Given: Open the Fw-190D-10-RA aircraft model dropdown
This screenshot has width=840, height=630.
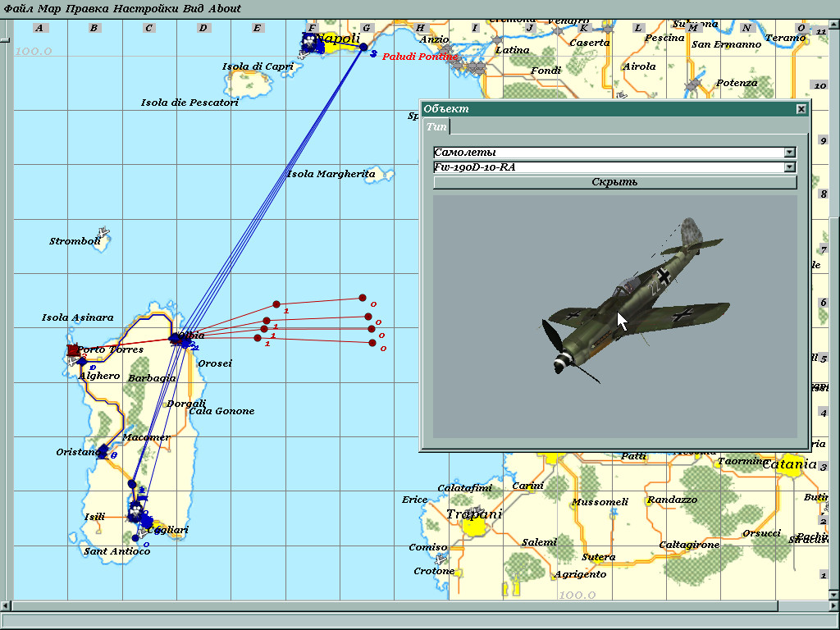Looking at the screenshot, I should point(789,167).
